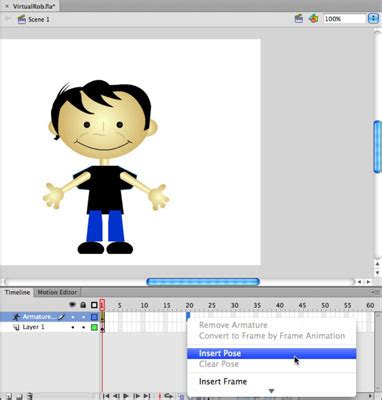Click the show/hide all layers eye icon
This screenshot has width=382, height=400.
(x=72, y=305)
